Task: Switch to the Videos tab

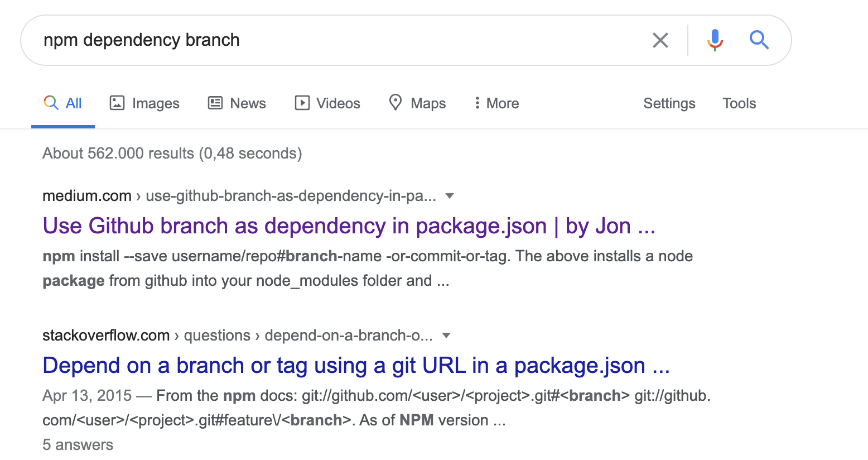Action: coord(327,103)
